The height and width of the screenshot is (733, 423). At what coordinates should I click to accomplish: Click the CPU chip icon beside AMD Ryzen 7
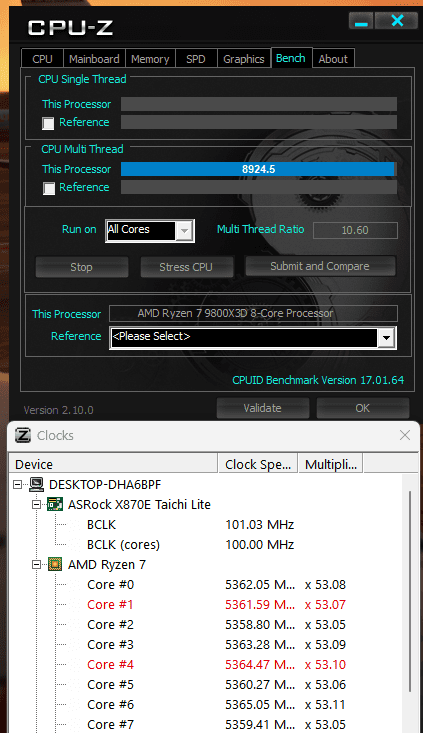pyautogui.click(x=55, y=564)
